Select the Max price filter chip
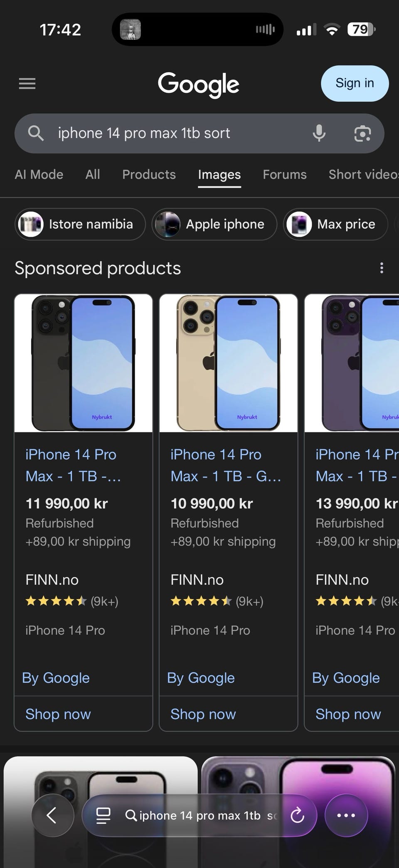Viewport: 399px width, 868px height. pos(335,224)
